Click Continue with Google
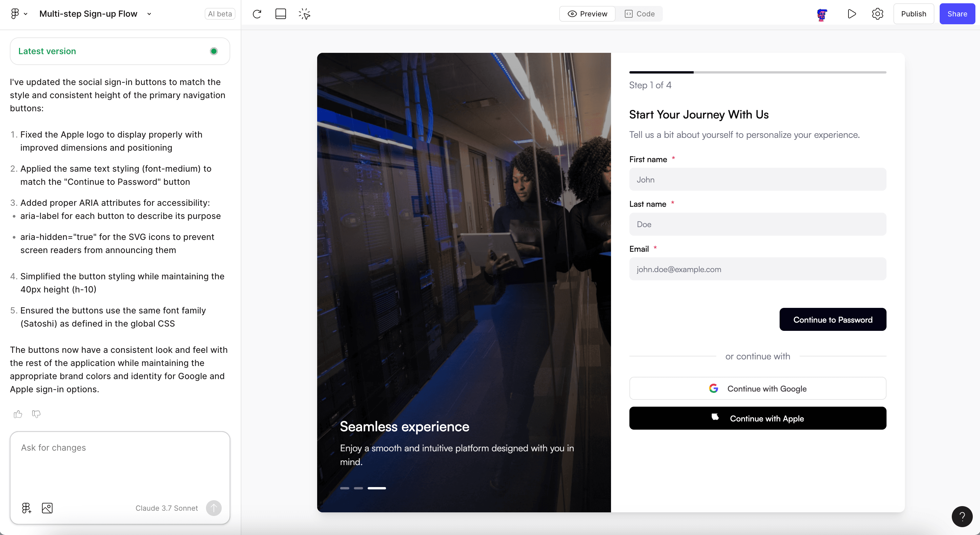The width and height of the screenshot is (980, 535). coord(757,388)
